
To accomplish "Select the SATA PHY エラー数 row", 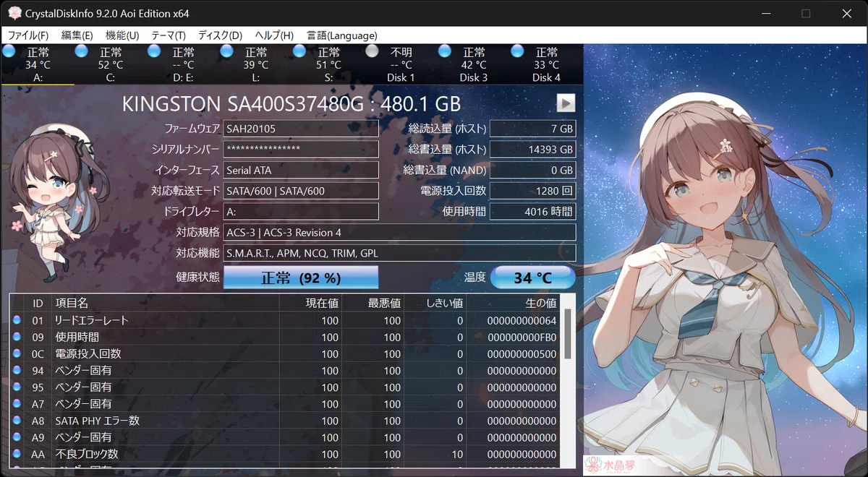I will 285,421.
